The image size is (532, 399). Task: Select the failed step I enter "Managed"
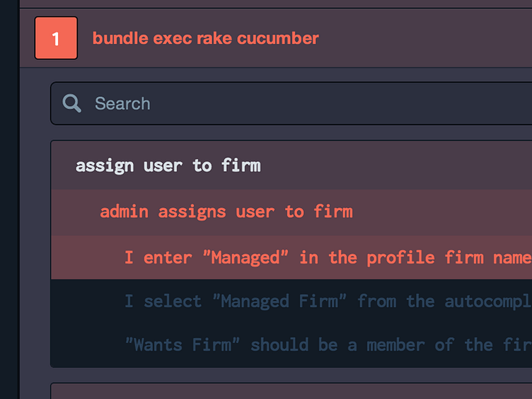[x=327, y=258]
